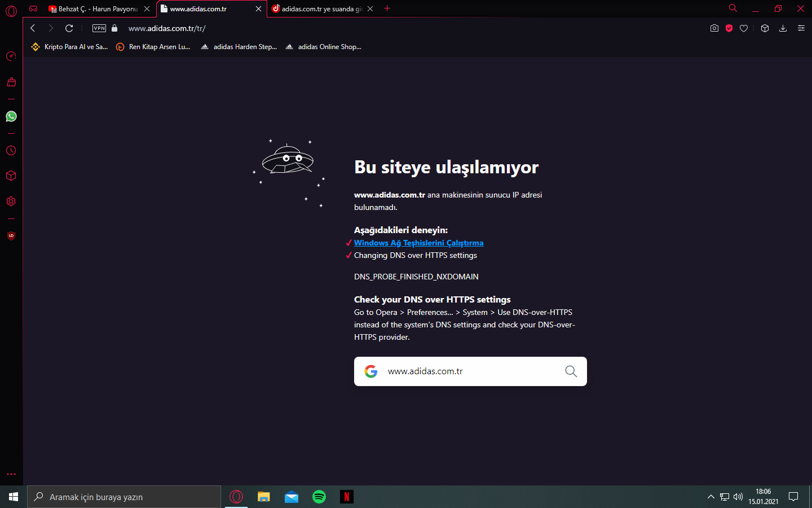
Task: Go forward to the next page
Action: [51, 28]
